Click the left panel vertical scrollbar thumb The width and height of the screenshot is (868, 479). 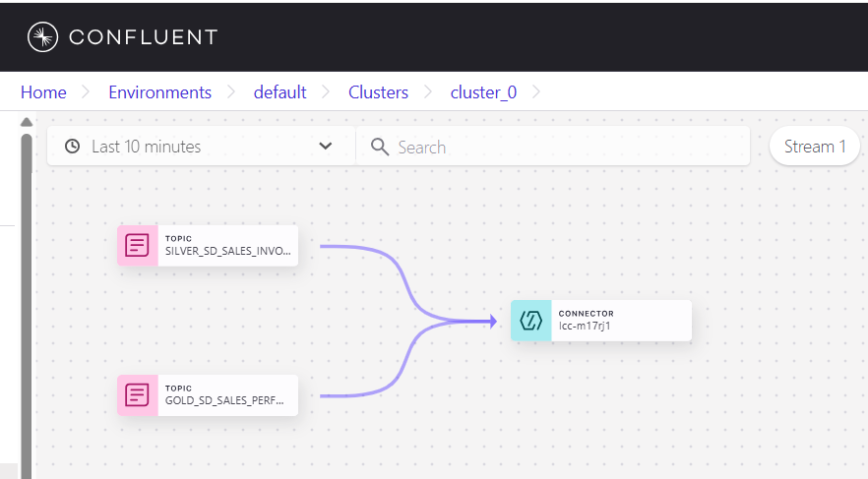[x=27, y=295]
